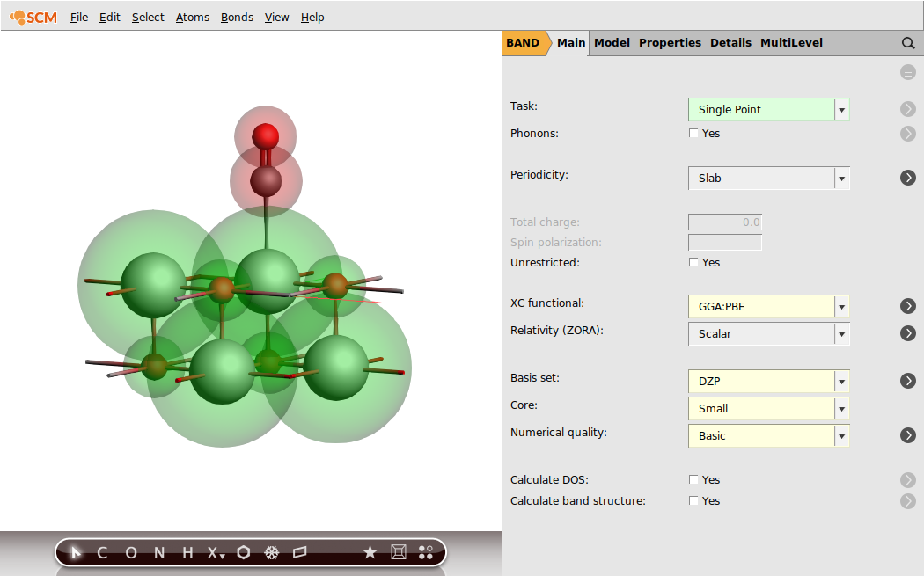Image resolution: width=924 pixels, height=576 pixels.
Task: Open Task details arrow
Action: click(908, 109)
